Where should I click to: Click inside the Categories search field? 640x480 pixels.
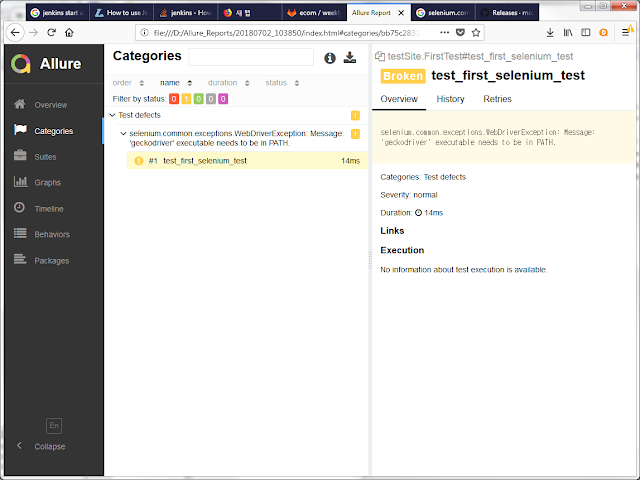[x=251, y=57]
